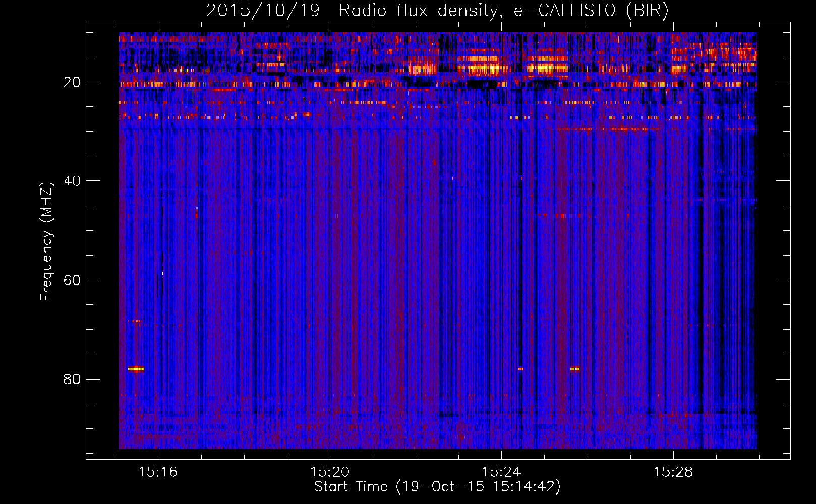The height and width of the screenshot is (504, 816).
Task: Click the bright yellow burst near 78 MHz at far left
Action: click(136, 369)
